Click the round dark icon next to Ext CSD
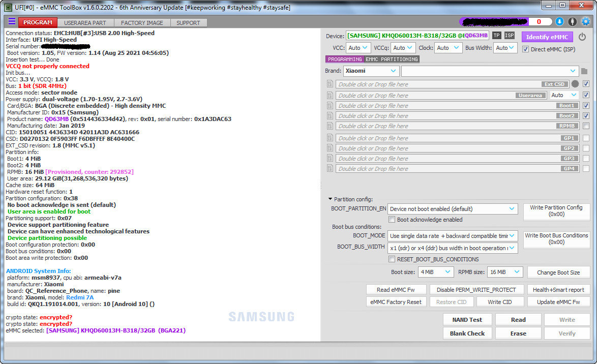 575,84
